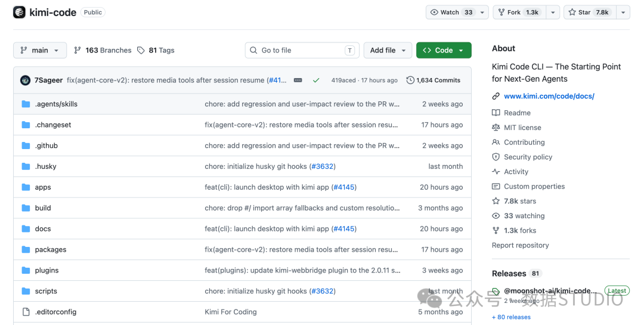Open pull request #3632 in .husky row
Image resolution: width=644 pixels, height=325 pixels.
click(323, 166)
